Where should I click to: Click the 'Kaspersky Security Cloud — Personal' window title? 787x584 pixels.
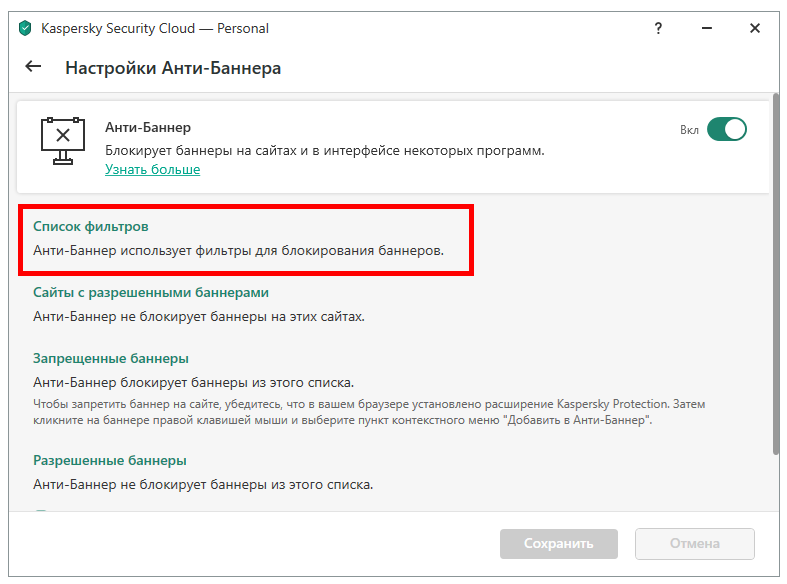155,29
